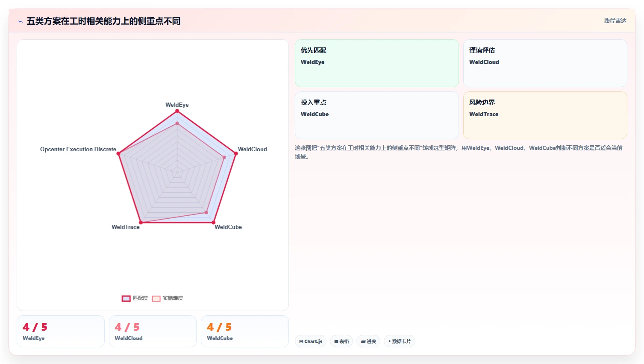Click the description paragraph starting with 这张图把
The image size is (644, 364).
click(459, 152)
